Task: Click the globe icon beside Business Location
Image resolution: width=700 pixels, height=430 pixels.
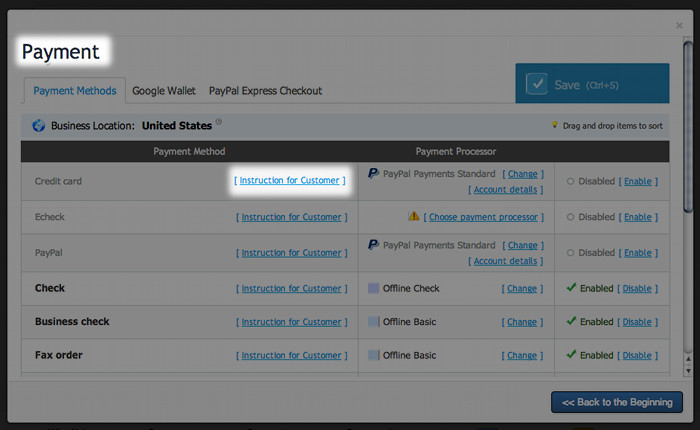Action: [39, 126]
